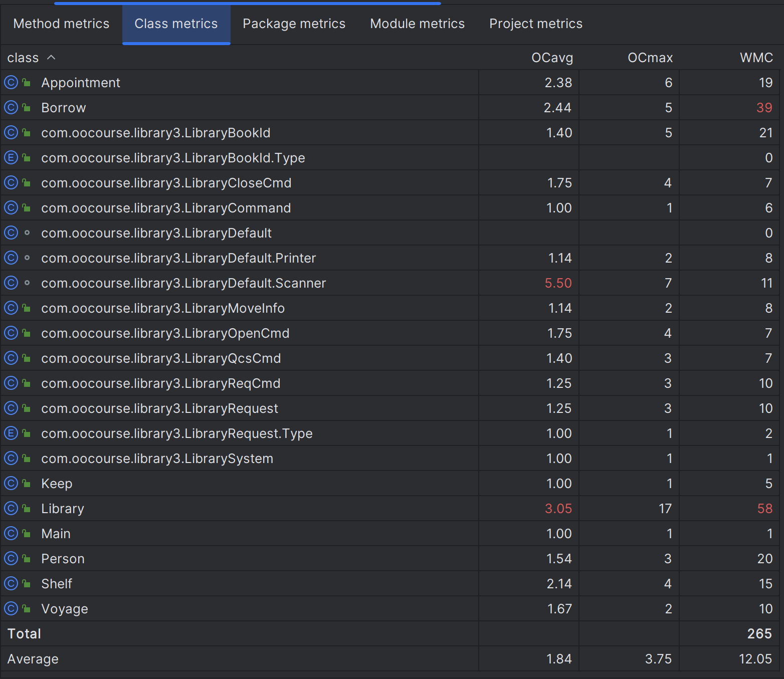Select the com.oocourse.library3.LibraryMoveInfo row name
Viewport: 784px width, 679px height.
pyautogui.click(x=163, y=308)
